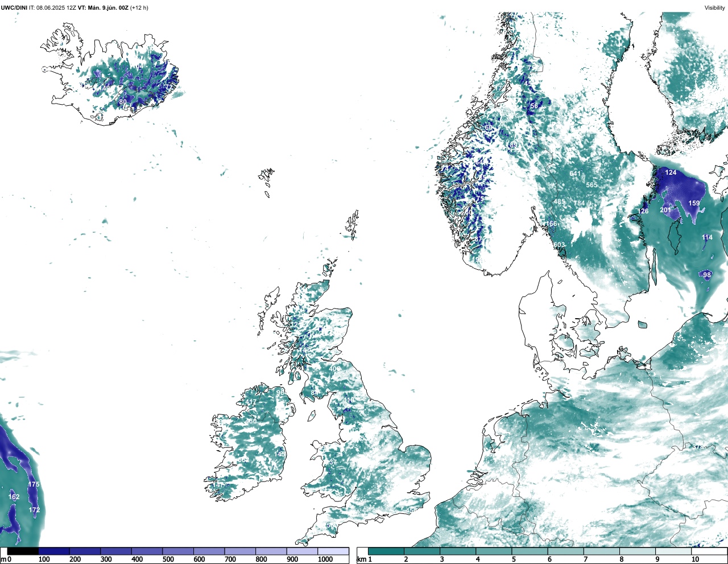Click the '5' label on km scale
Viewport: 728px width, 564px height.
[514, 559]
